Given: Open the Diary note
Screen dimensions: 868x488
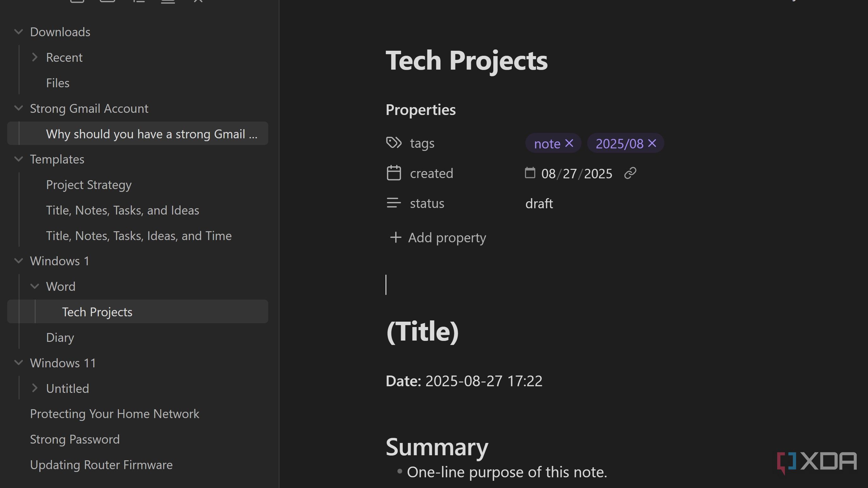Looking at the screenshot, I should [x=60, y=337].
